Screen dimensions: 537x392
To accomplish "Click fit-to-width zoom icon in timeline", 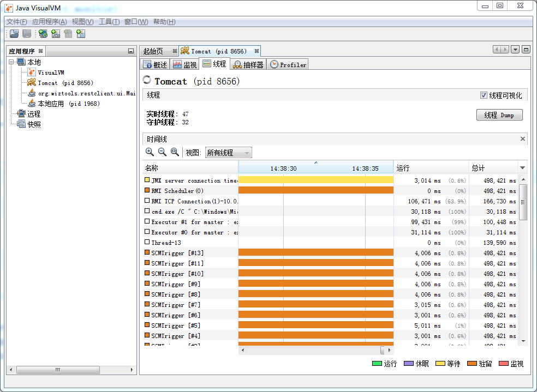I will coord(175,152).
